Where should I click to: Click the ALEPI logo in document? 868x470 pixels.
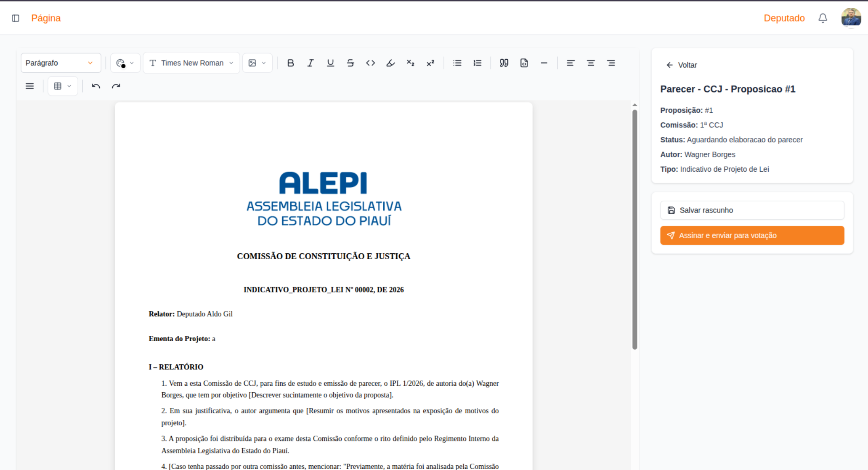click(x=324, y=199)
